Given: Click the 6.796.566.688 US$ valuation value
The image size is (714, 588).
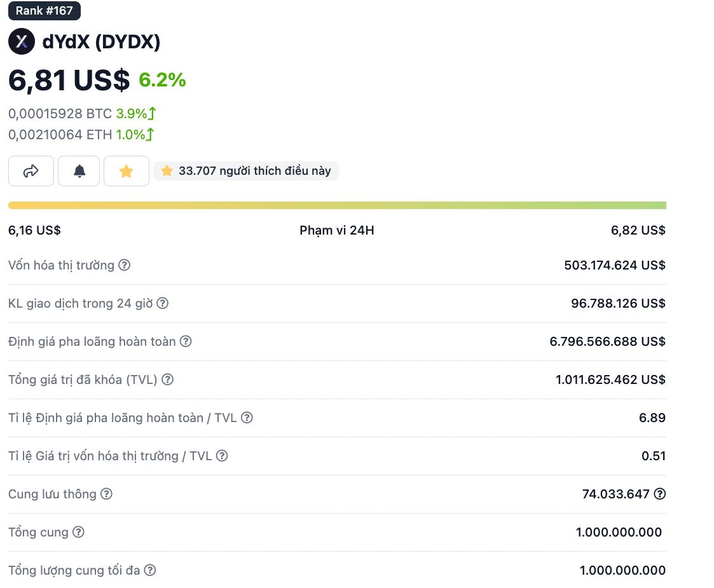Looking at the screenshot, I should pyautogui.click(x=607, y=342).
